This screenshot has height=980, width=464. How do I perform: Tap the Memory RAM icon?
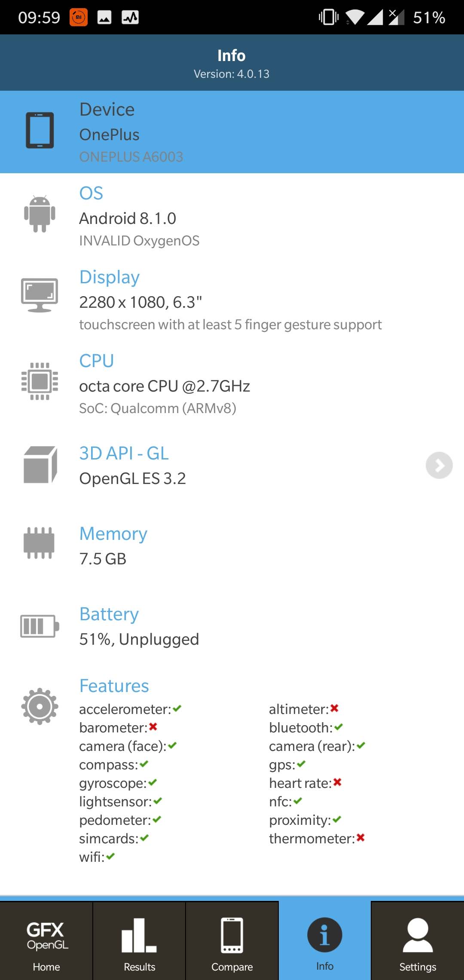(x=39, y=543)
